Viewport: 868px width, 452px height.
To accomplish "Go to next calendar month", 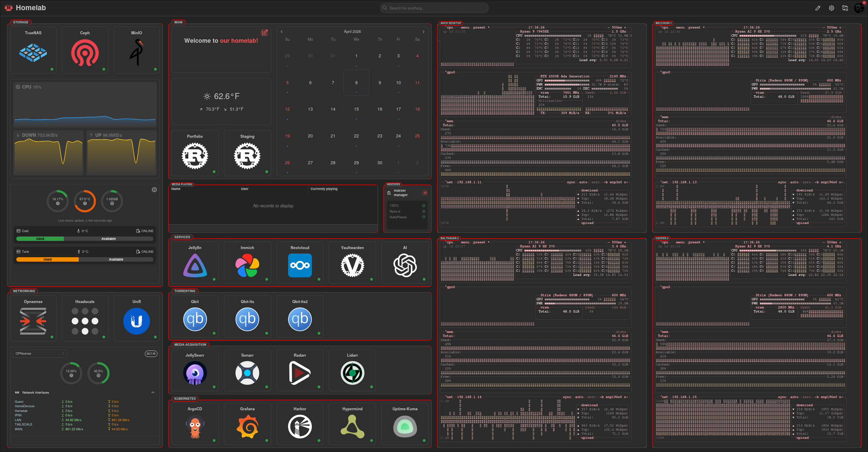I will 423,32.
